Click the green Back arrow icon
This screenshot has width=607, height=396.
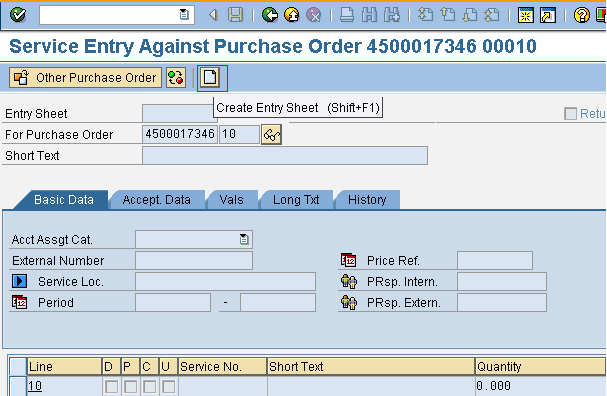click(270, 15)
